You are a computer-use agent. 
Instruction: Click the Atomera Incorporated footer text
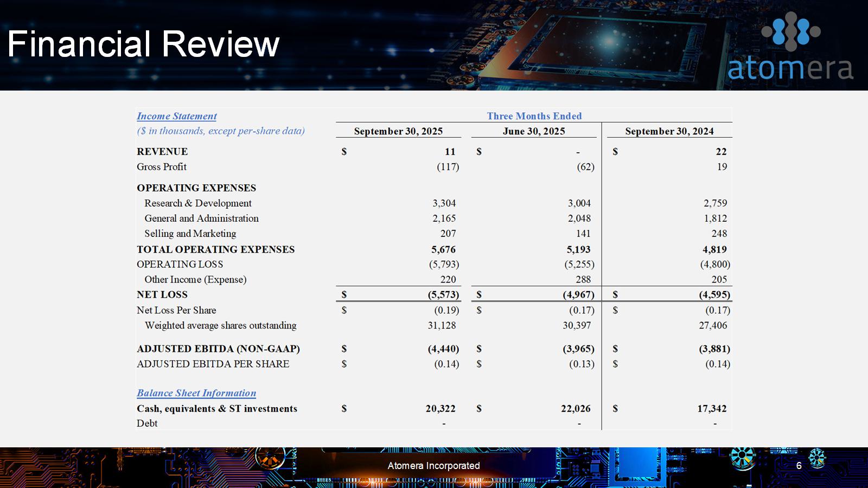click(x=433, y=466)
